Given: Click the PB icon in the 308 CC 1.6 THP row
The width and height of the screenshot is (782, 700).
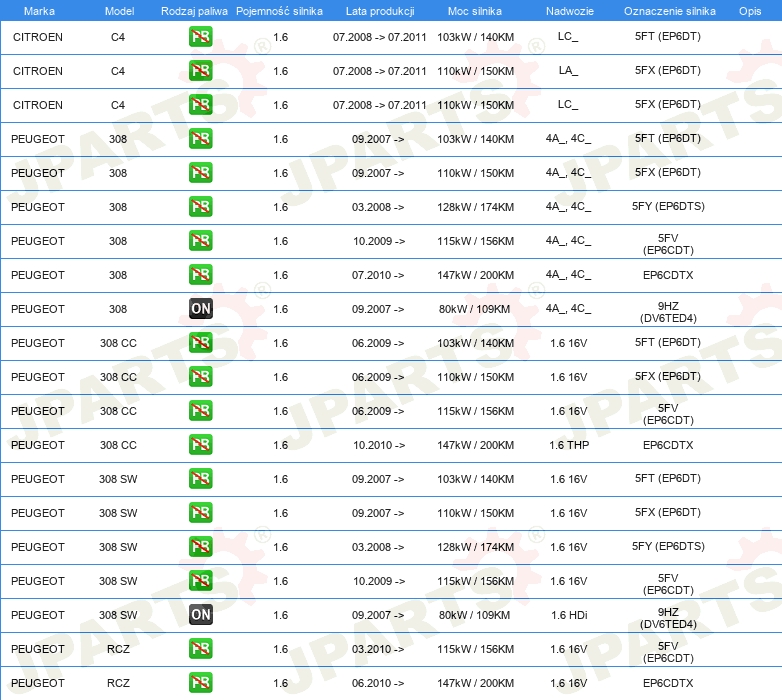Looking at the screenshot, I should 200,445.
